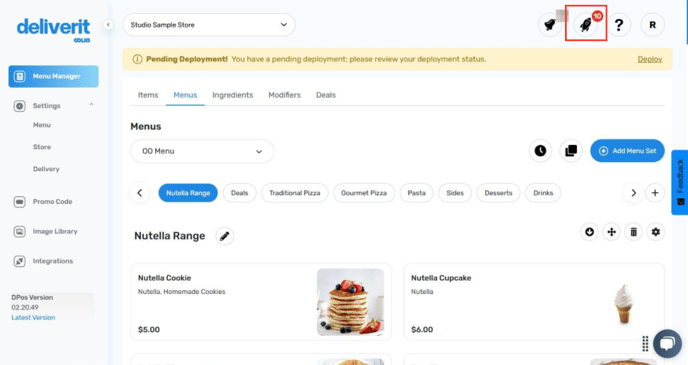Viewport: 688px width, 365px height.
Task: Select the Menus tab
Action: pos(185,95)
